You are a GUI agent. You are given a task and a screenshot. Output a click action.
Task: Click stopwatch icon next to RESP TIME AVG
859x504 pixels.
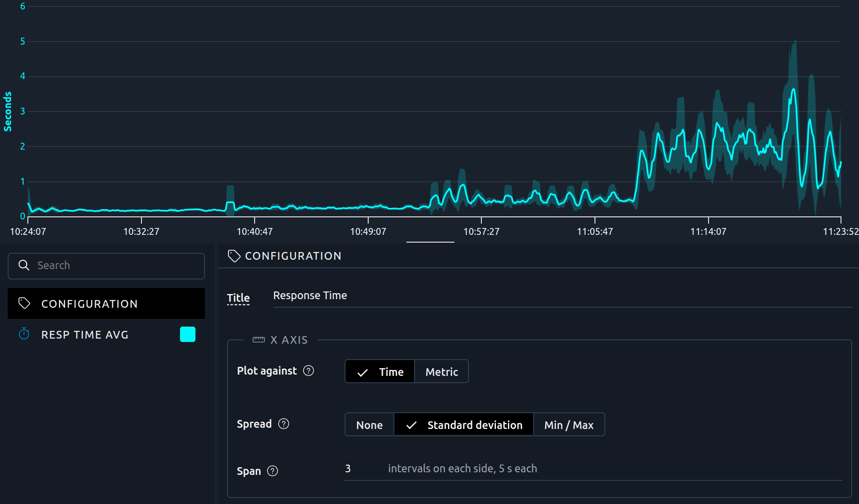click(24, 334)
